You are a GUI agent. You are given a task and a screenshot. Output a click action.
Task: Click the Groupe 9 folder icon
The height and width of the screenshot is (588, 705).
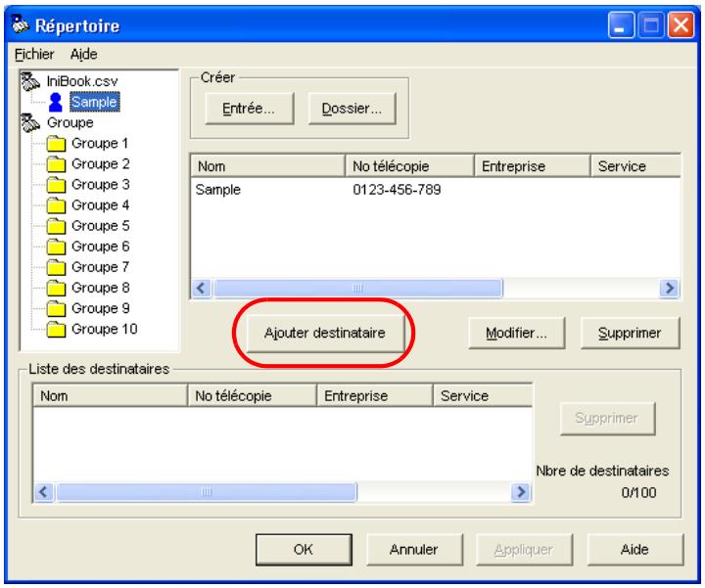pos(56,308)
